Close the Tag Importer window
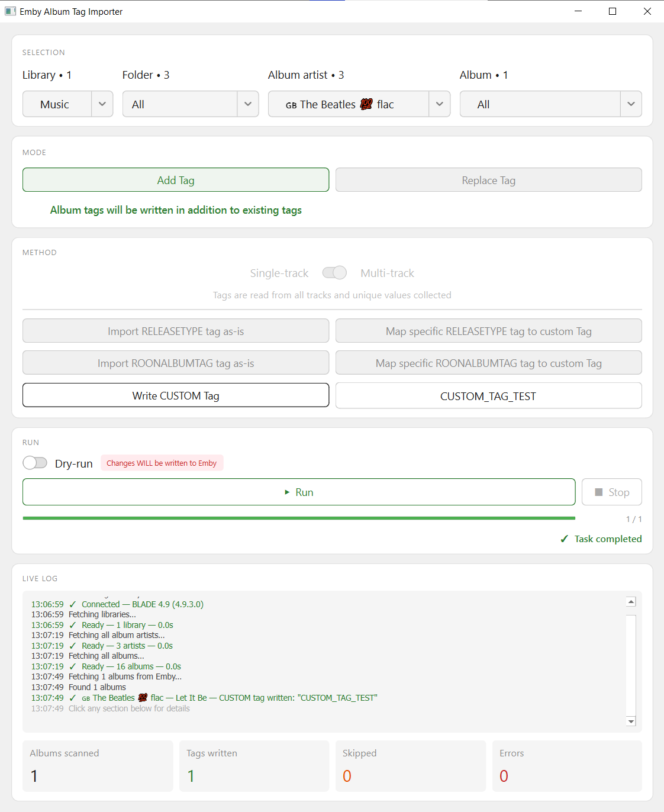The image size is (664, 812). coord(647,11)
